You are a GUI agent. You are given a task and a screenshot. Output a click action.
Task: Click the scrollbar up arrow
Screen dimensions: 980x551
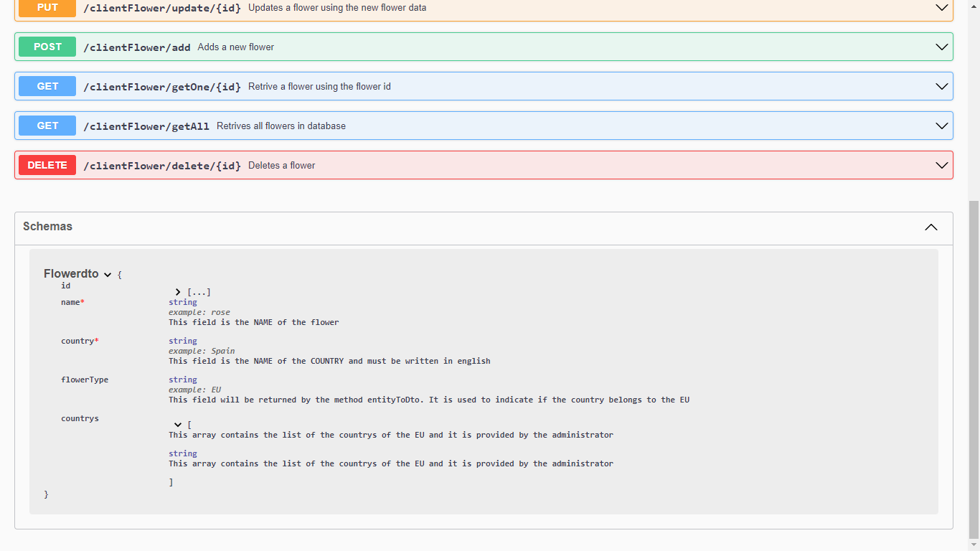tap(974, 6)
